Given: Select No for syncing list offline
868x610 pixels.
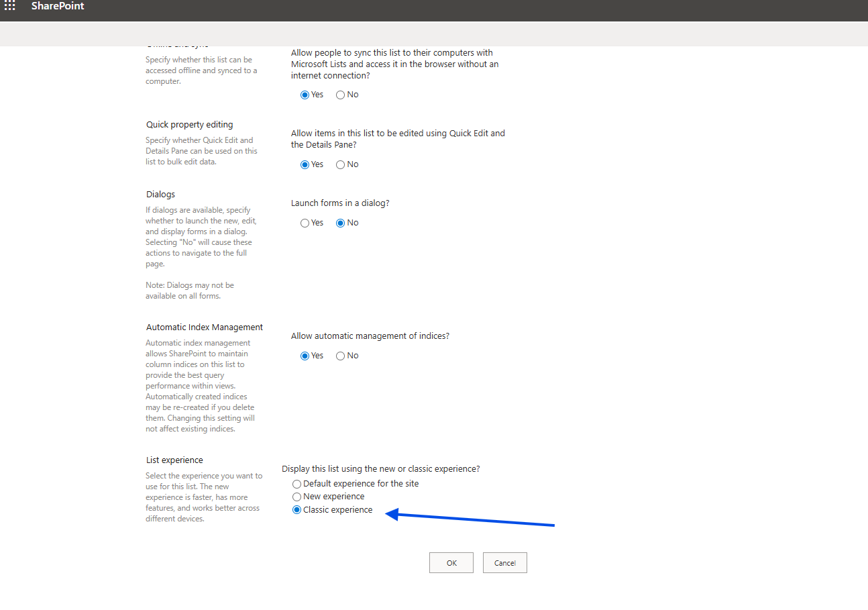Looking at the screenshot, I should 341,95.
